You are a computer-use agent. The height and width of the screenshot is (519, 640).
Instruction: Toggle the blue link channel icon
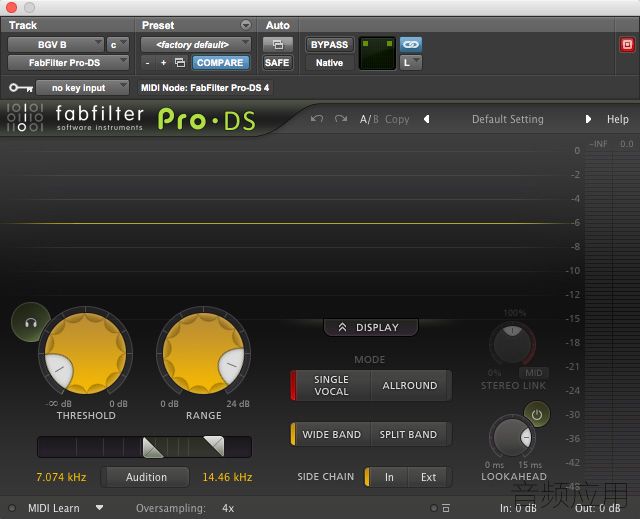click(411, 44)
